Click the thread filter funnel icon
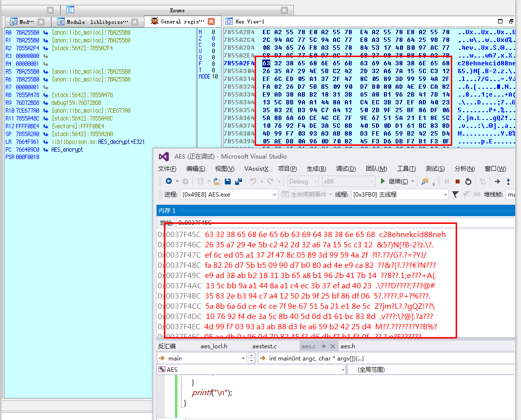This screenshot has height=420, width=521. coord(455,195)
